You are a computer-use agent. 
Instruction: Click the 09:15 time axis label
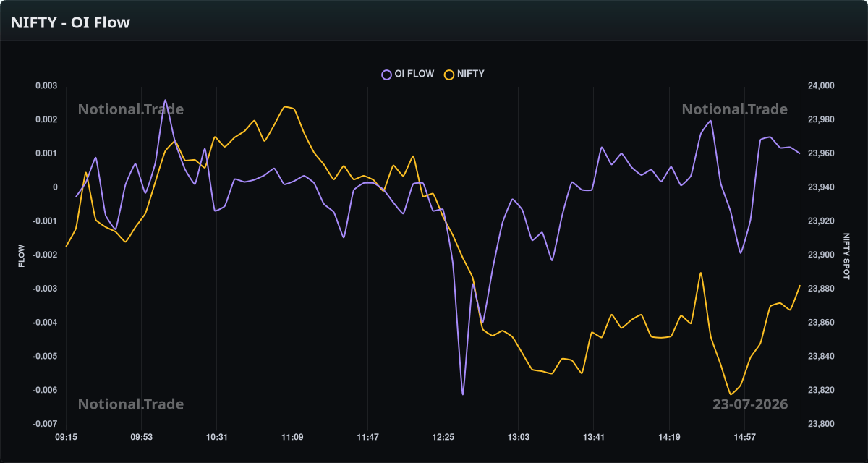point(67,437)
